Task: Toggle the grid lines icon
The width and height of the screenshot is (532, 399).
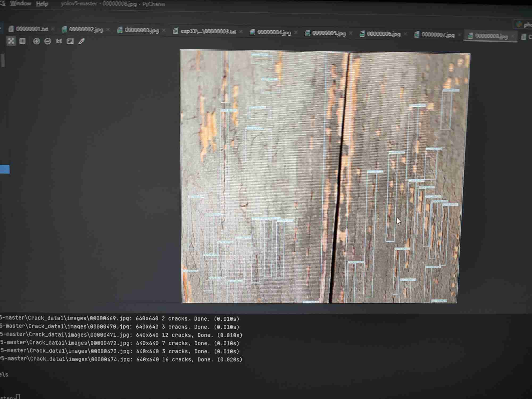Action: tap(22, 41)
